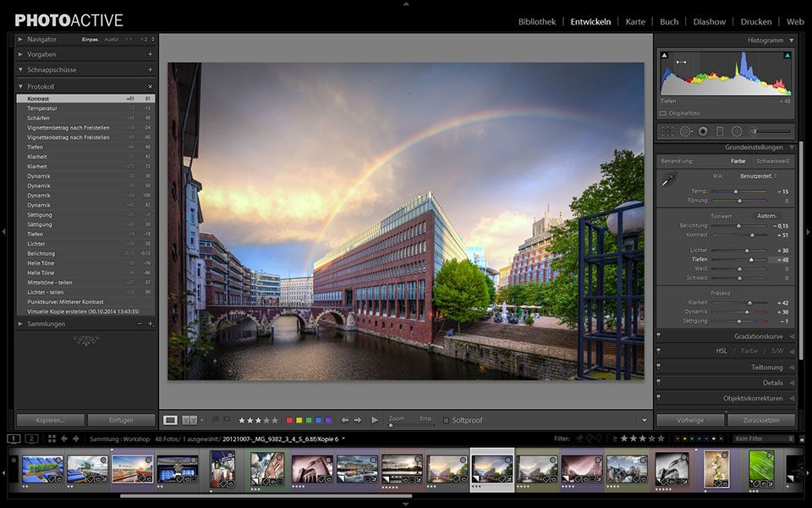Image resolution: width=812 pixels, height=508 pixels.
Task: Click the plus icon on Schnappschüsse panel
Action: [150, 69]
